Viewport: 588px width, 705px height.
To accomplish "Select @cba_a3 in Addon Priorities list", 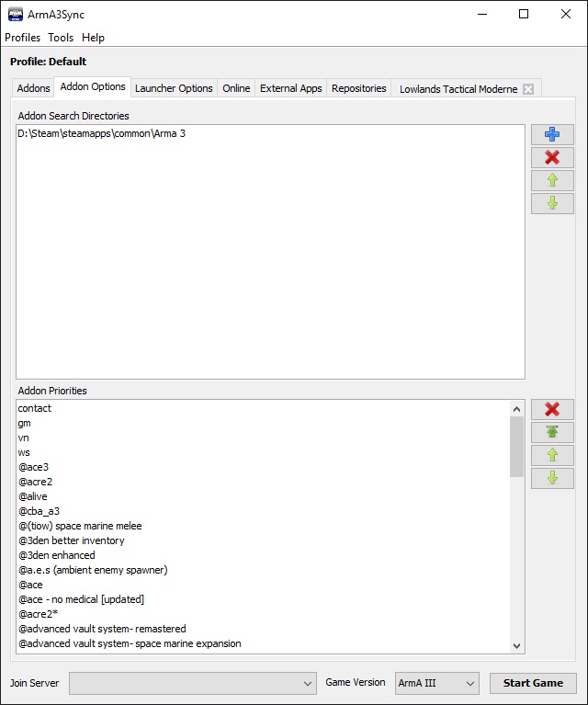I will point(40,511).
